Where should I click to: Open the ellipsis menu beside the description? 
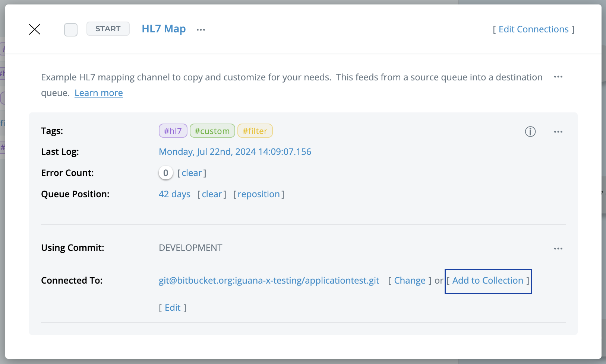click(x=558, y=77)
